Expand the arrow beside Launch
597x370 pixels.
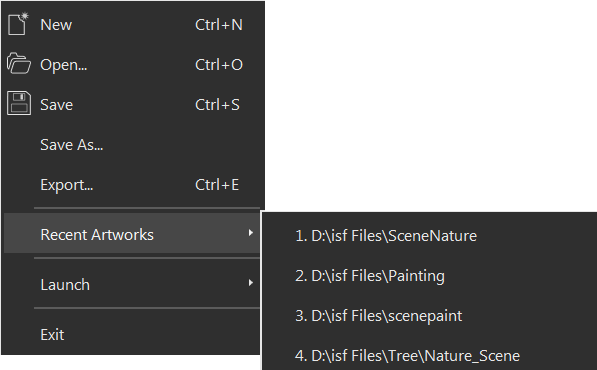tap(251, 282)
